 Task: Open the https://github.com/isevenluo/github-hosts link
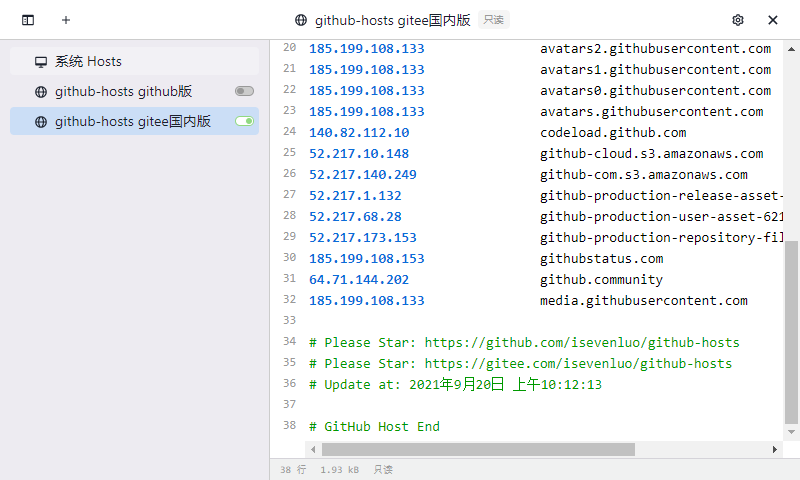tap(582, 342)
